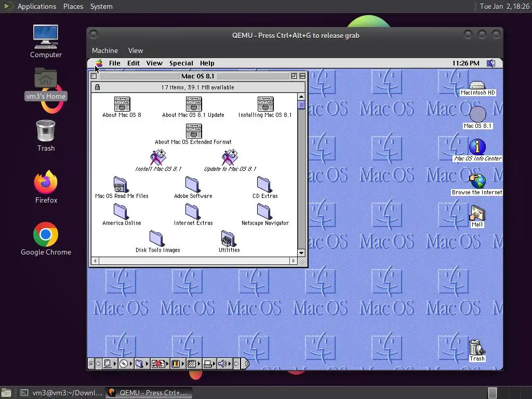The width and height of the screenshot is (532, 399).
Task: Click the sound volume speaker control strip icon
Action: point(223,364)
